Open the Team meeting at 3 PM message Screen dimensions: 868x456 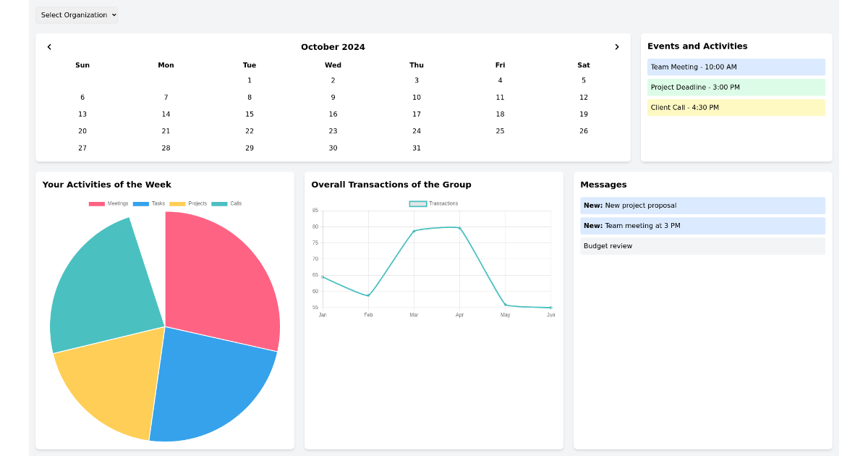(x=702, y=226)
